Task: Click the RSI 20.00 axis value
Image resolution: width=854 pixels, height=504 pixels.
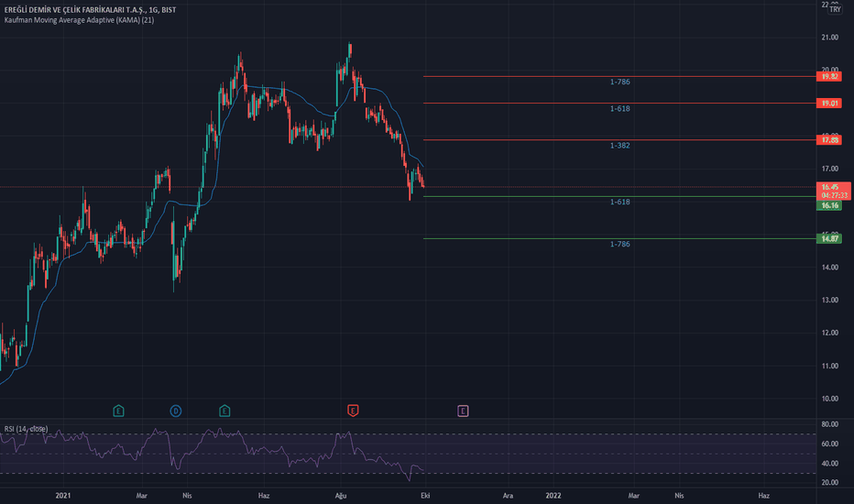Action: (830, 482)
